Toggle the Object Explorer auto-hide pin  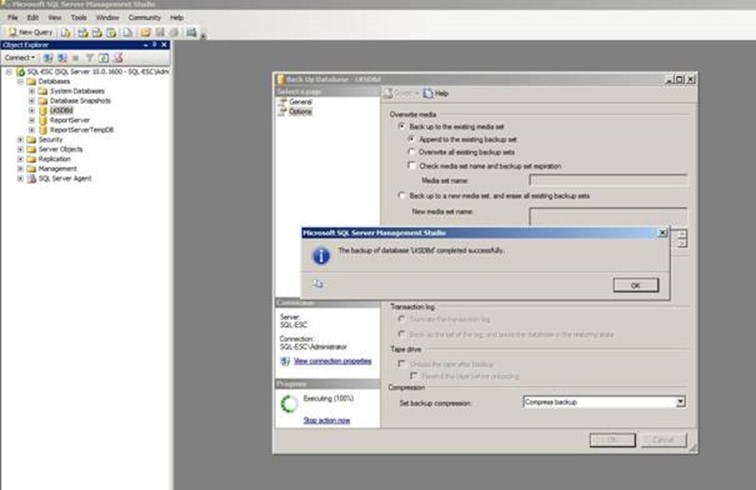click(154, 44)
